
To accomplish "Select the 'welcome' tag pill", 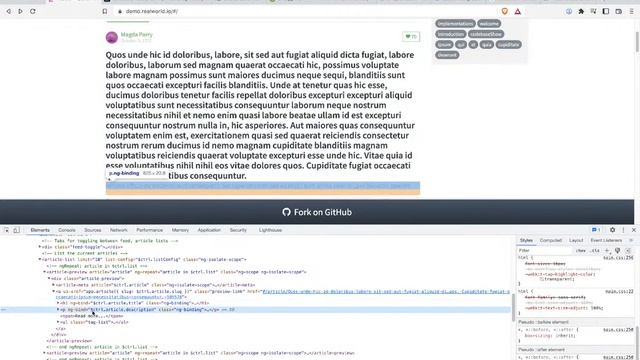I will (x=489, y=24).
